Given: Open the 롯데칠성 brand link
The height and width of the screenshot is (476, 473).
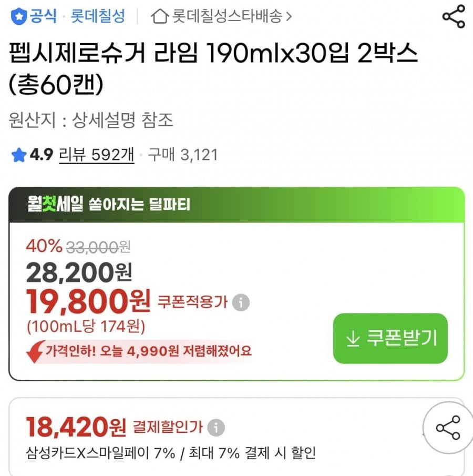Looking at the screenshot, I should (x=98, y=16).
